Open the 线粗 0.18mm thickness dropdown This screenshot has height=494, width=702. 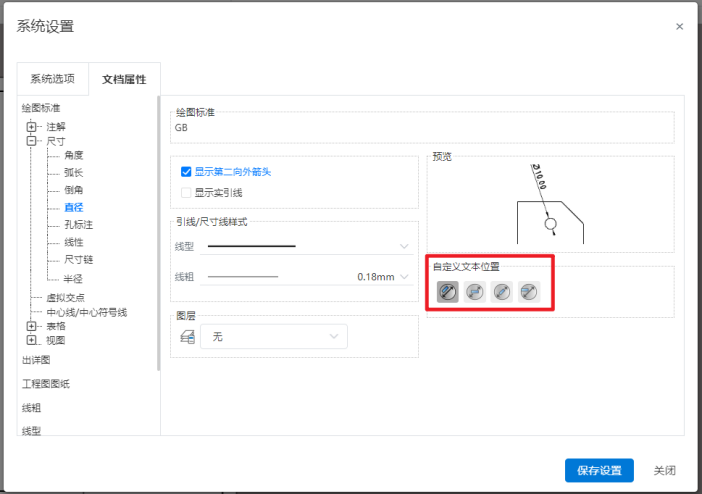pyautogui.click(x=305, y=276)
